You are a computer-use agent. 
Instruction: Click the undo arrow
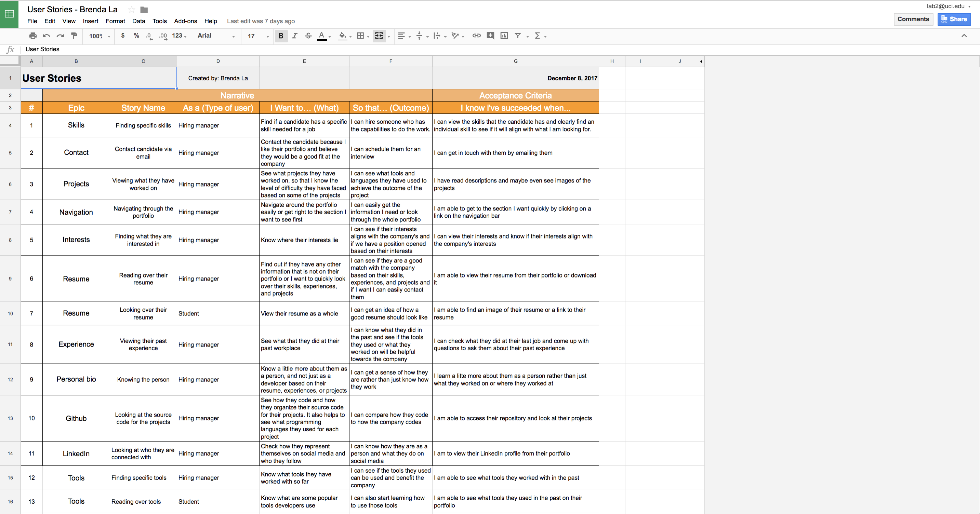[x=47, y=36]
